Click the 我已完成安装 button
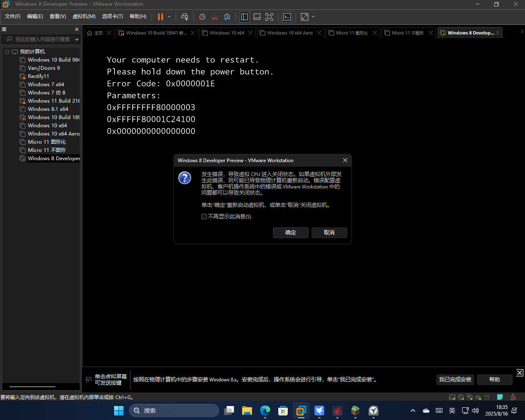 click(x=455, y=379)
